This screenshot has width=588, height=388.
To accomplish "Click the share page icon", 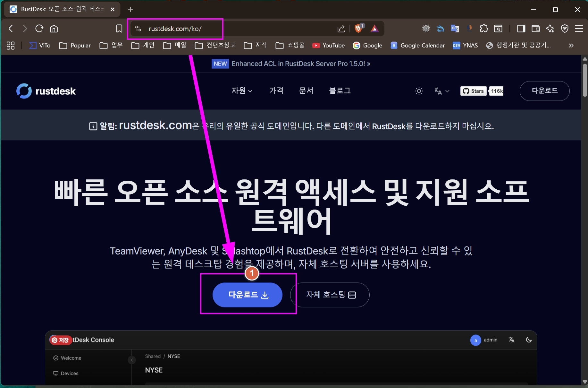I will 341,29.
